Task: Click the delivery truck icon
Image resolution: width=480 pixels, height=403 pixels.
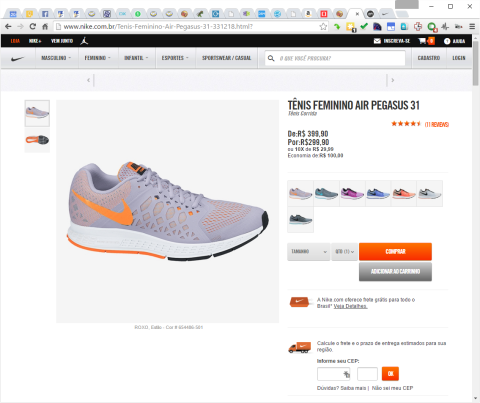Action: [x=299, y=348]
